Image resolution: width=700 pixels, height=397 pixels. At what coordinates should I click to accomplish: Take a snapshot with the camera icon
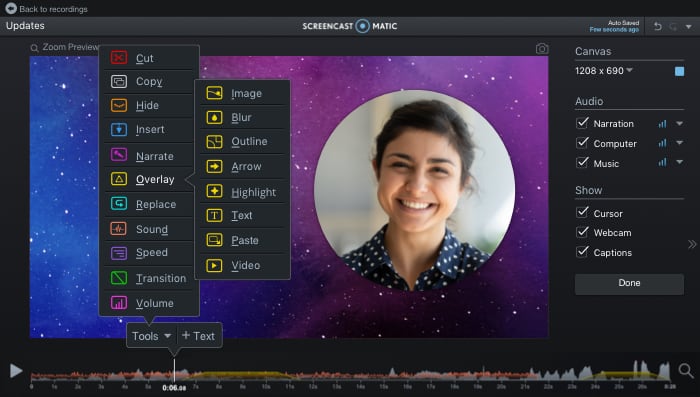click(x=542, y=48)
